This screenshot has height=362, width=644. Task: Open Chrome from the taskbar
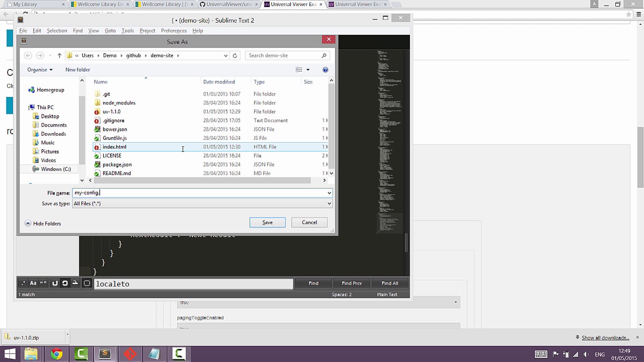click(x=56, y=354)
